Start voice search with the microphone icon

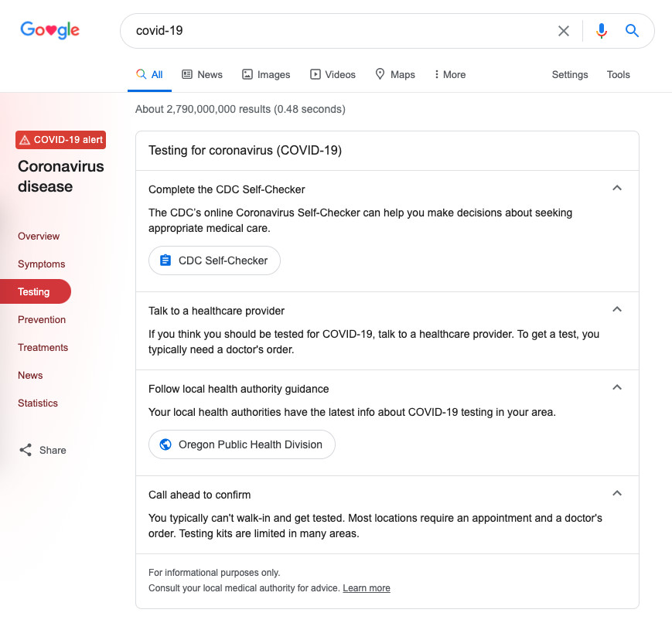click(x=601, y=31)
